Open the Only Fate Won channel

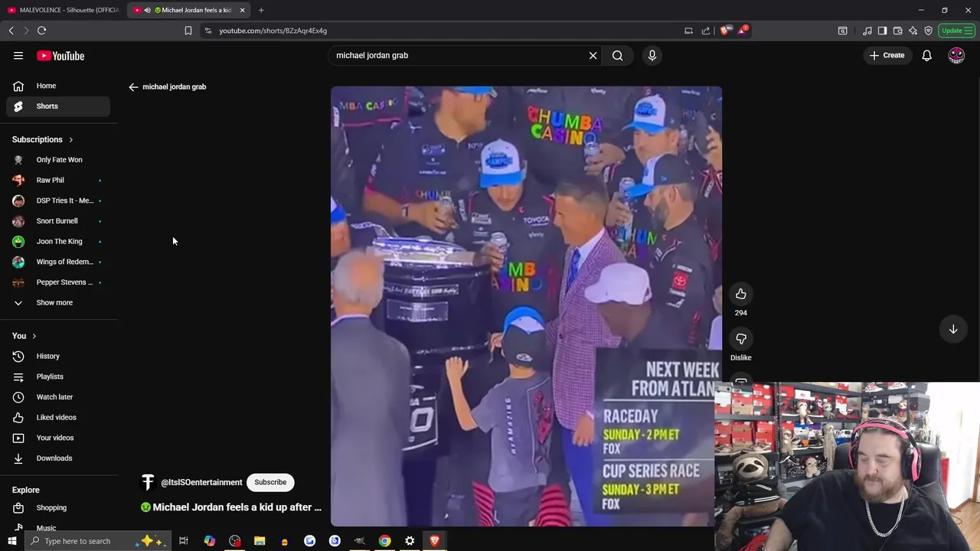click(58, 160)
